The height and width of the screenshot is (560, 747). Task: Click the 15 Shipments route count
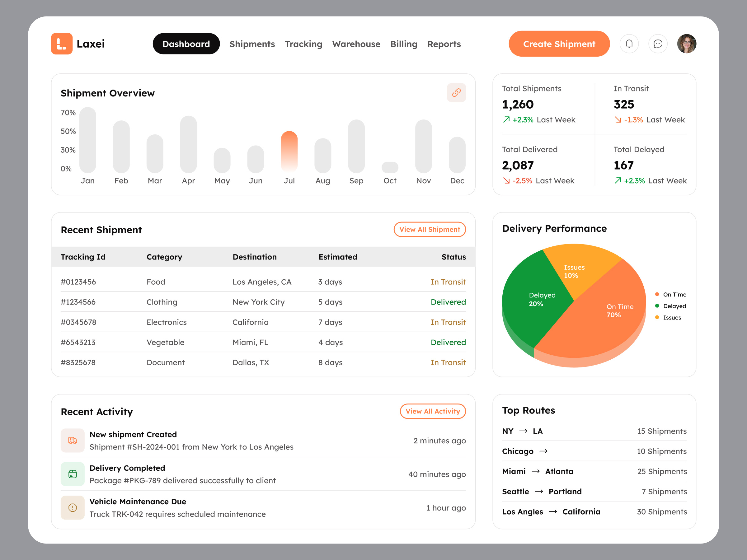tap(662, 431)
